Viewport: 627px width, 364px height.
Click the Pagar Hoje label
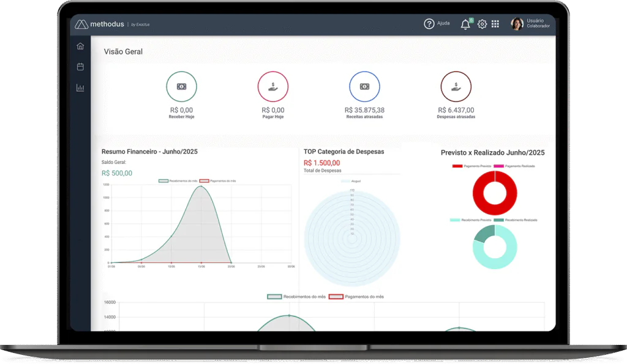tap(272, 117)
